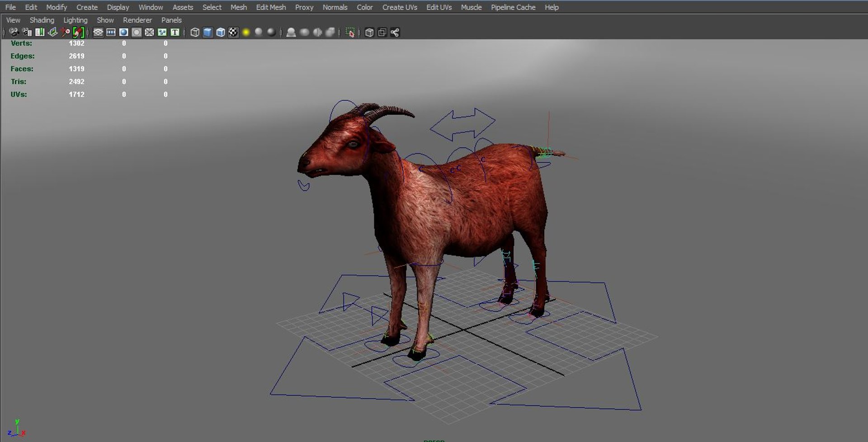Toggle the Textured checker icon
868x442 pixels.
[233, 32]
